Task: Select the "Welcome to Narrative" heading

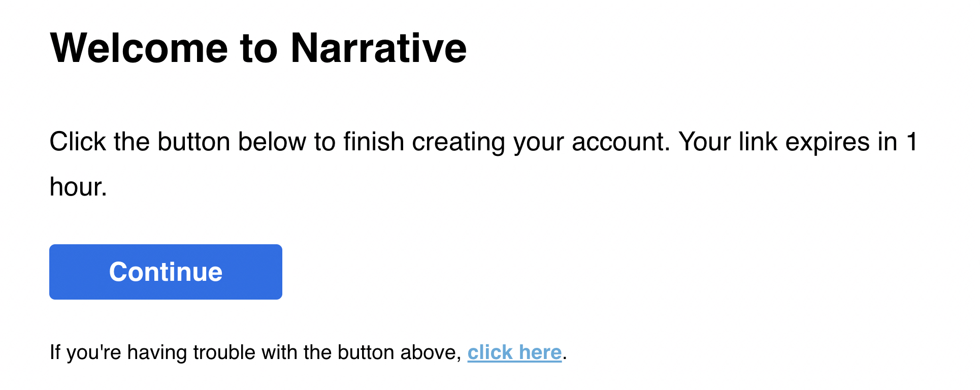Action: (x=257, y=47)
